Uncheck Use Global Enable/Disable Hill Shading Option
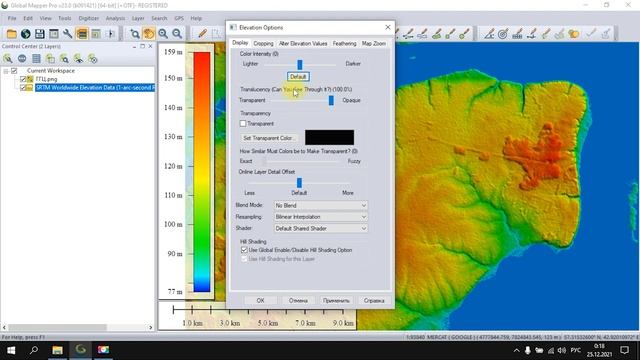 coord(244,250)
